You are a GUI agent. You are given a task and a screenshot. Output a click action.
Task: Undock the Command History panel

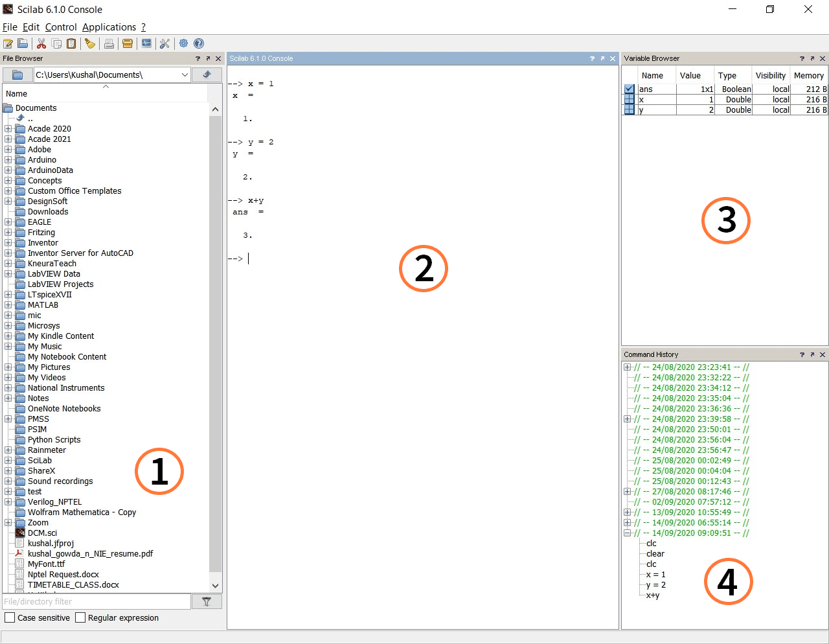point(812,354)
